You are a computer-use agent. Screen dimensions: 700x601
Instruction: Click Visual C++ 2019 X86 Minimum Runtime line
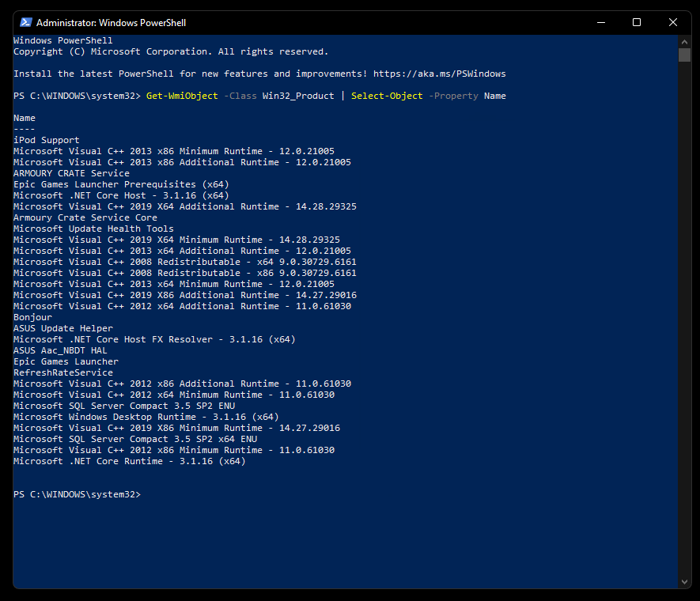click(177, 428)
